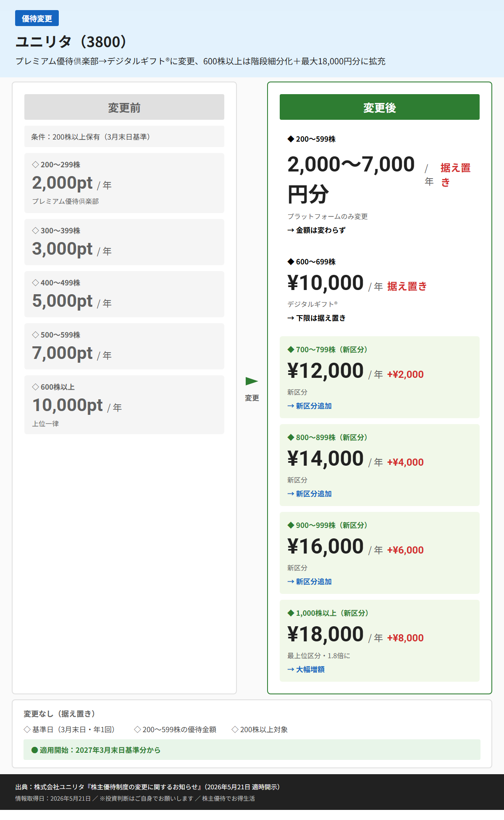The image size is (504, 820).
Task: Click the 200〜599株の優待金額 item
Action: pyautogui.click(x=175, y=730)
